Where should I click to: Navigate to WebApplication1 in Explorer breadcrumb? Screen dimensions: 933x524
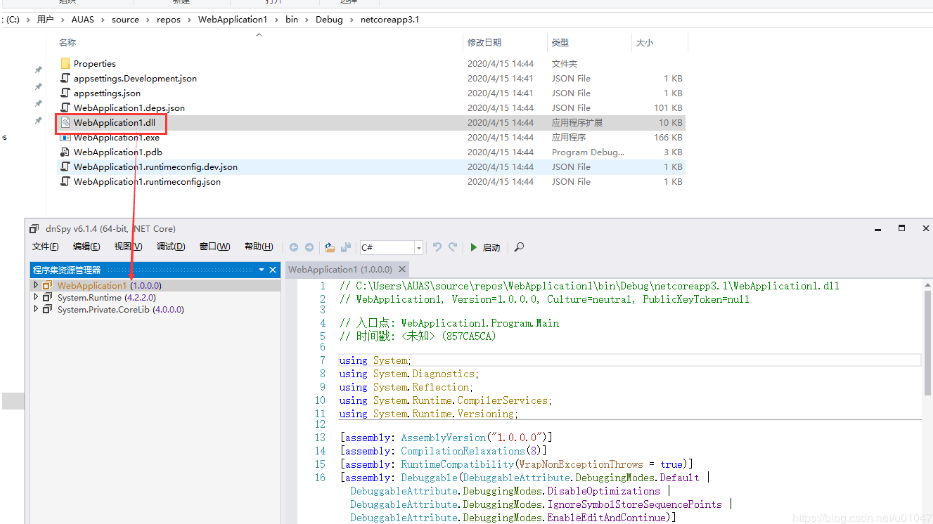click(x=232, y=20)
